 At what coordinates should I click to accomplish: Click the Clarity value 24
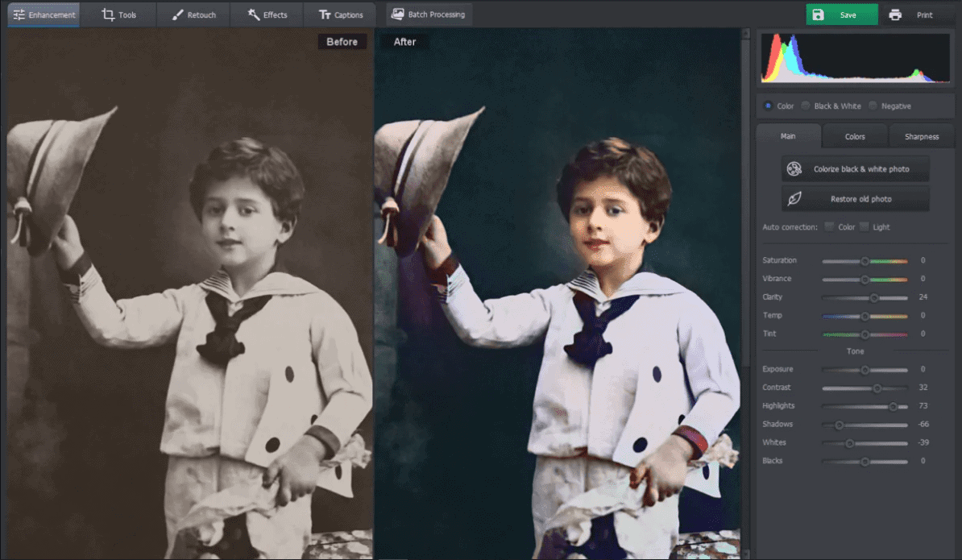pyautogui.click(x=923, y=297)
